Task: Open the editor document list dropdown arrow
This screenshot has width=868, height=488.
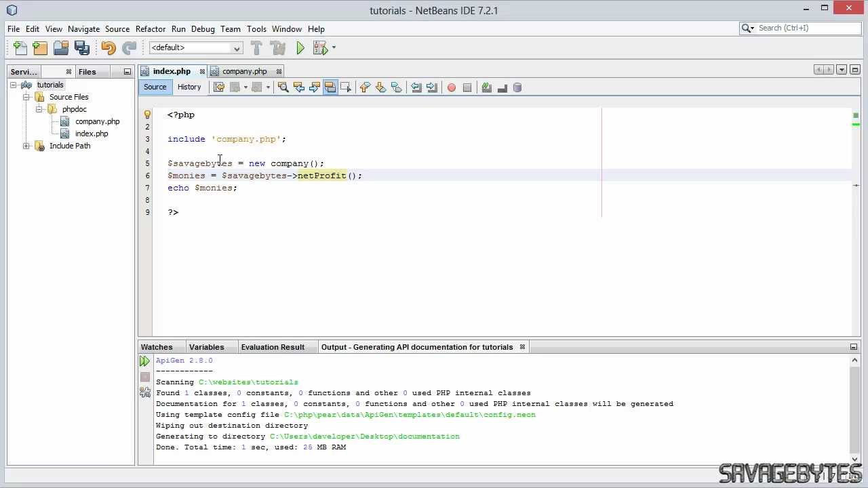Action: (x=842, y=70)
